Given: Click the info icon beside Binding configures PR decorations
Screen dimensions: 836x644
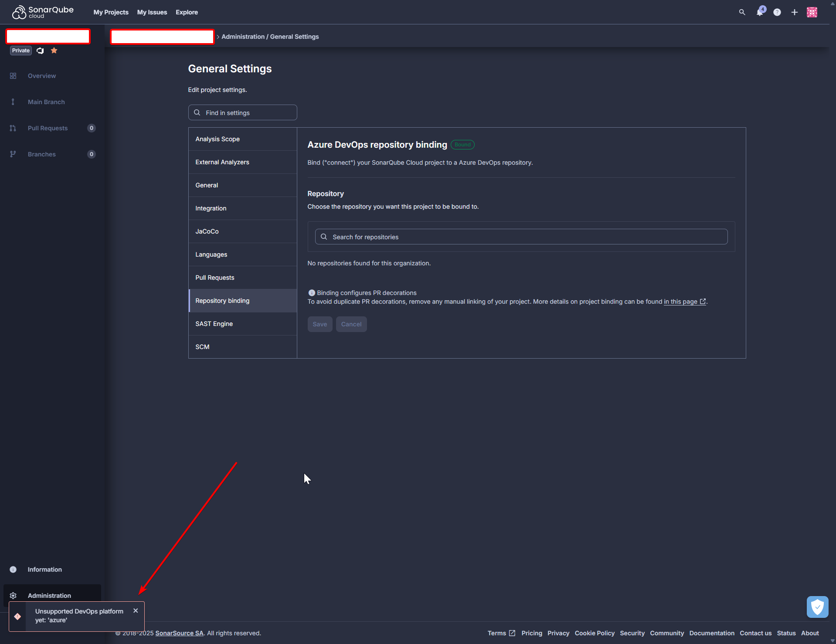Looking at the screenshot, I should click(x=312, y=293).
